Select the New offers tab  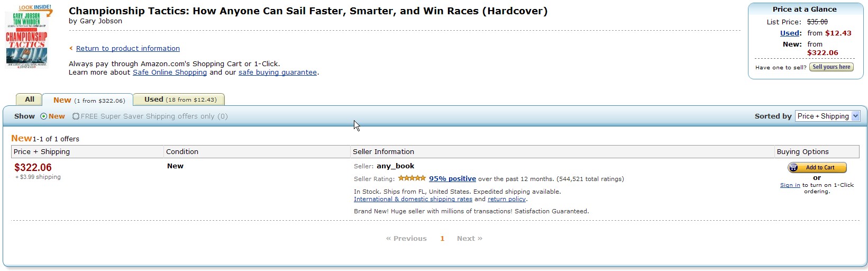pyautogui.click(x=88, y=100)
